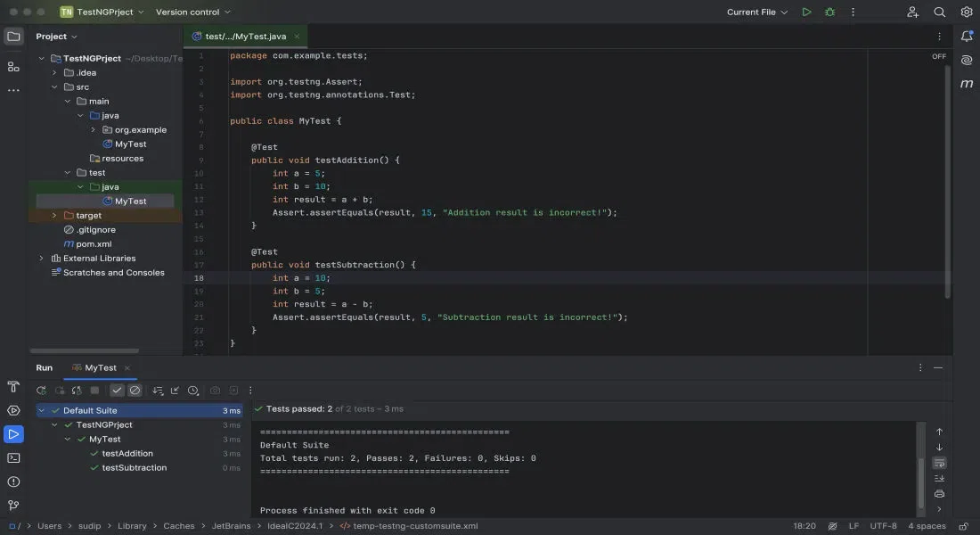Screen dimensions: 980x535
Task: Toggle the inspections OFF indicator in editor
Action: click(939, 56)
